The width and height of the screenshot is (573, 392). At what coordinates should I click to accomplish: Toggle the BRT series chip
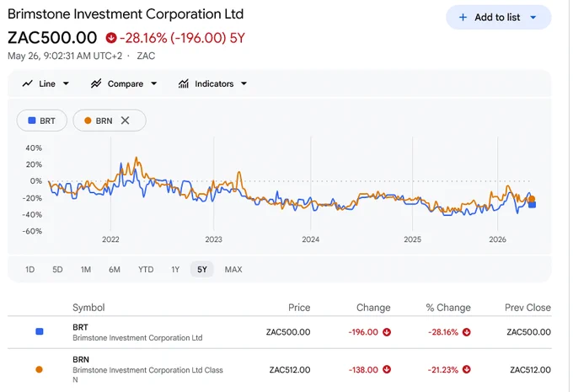point(42,121)
